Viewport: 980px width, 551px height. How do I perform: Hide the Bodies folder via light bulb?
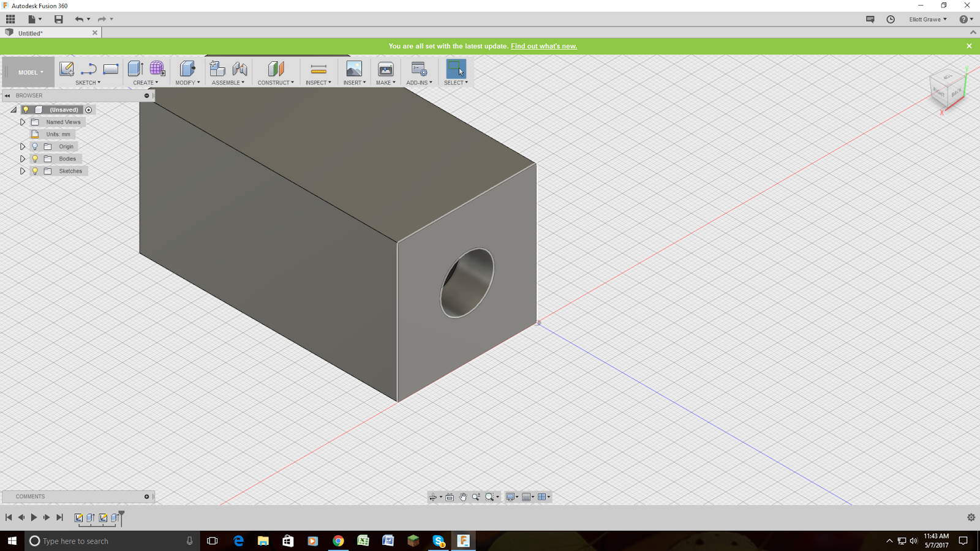click(x=35, y=159)
